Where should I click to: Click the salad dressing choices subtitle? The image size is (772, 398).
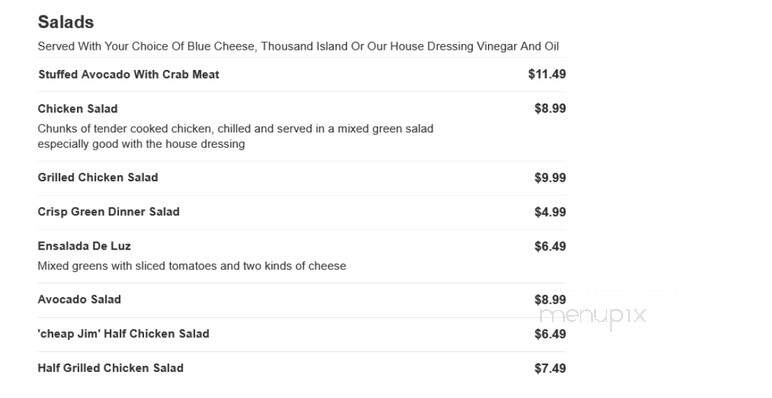coord(298,46)
